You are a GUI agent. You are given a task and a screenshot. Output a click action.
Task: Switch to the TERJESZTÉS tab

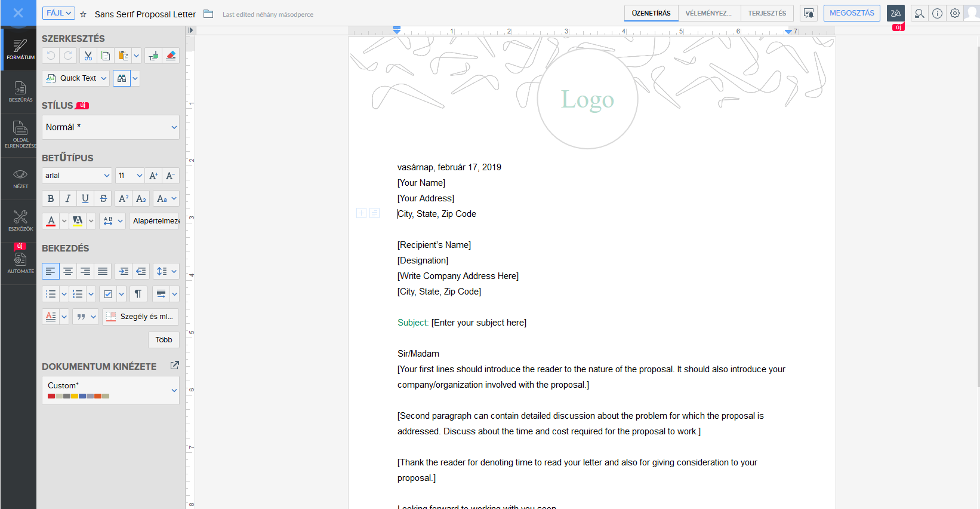click(x=767, y=13)
